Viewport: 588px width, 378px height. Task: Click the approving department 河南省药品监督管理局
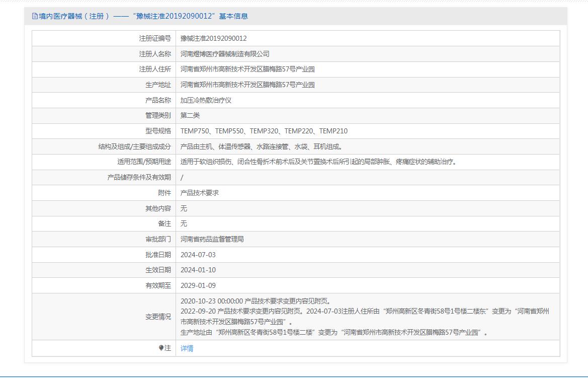(x=212, y=239)
